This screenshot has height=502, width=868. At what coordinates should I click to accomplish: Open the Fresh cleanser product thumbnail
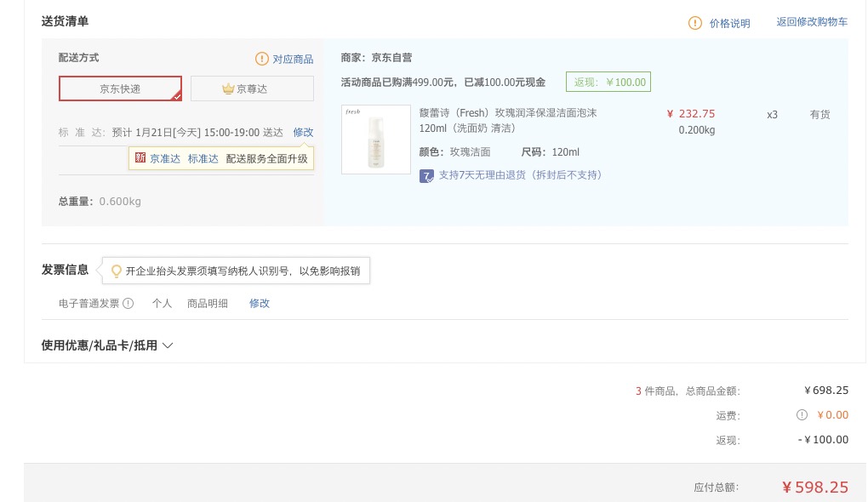pyautogui.click(x=376, y=140)
